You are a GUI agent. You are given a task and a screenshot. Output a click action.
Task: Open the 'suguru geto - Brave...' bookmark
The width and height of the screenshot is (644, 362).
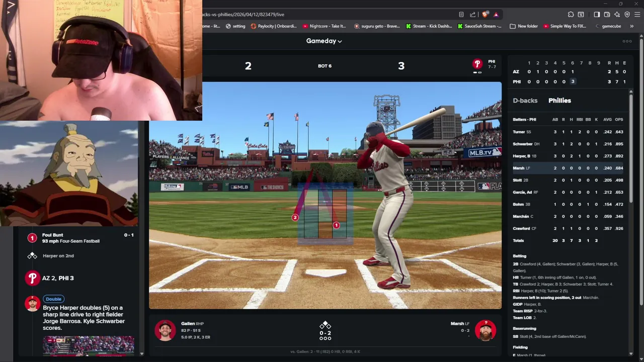377,26
